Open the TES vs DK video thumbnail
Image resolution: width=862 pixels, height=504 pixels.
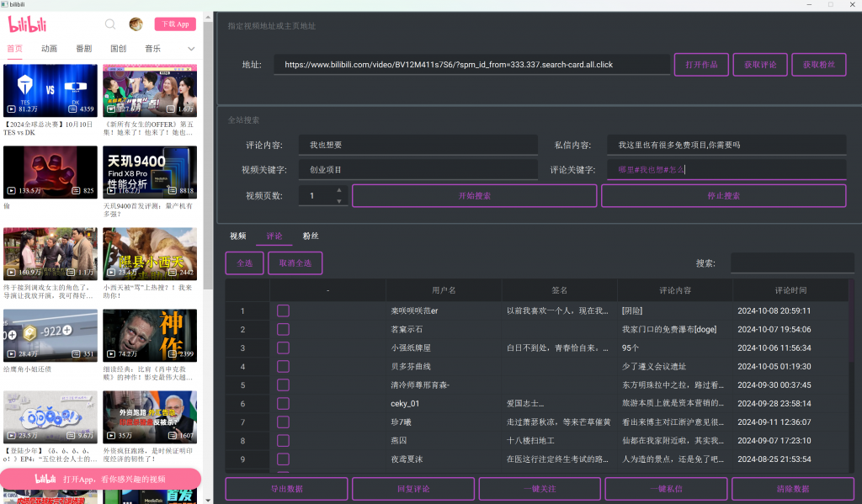tap(50, 90)
